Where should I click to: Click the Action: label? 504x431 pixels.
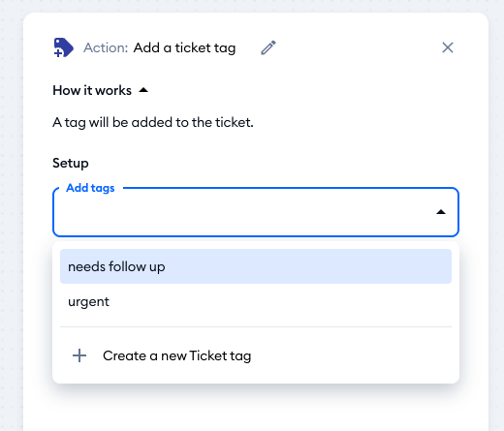click(x=106, y=47)
